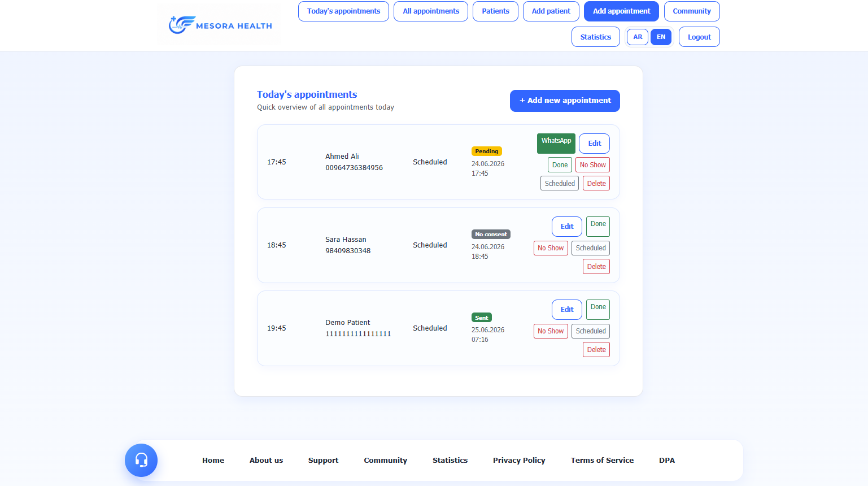Image resolution: width=868 pixels, height=486 pixels.
Task: Click the 25.06.2026 reminder date
Action: (488, 330)
